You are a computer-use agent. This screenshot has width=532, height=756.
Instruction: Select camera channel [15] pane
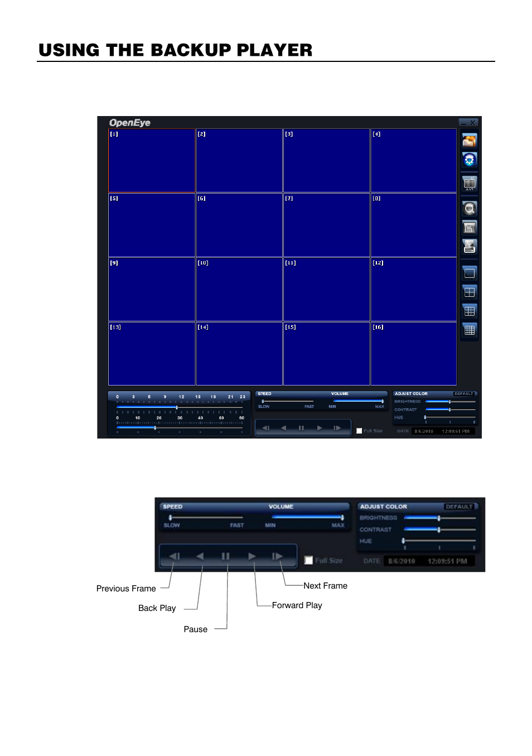tap(327, 354)
